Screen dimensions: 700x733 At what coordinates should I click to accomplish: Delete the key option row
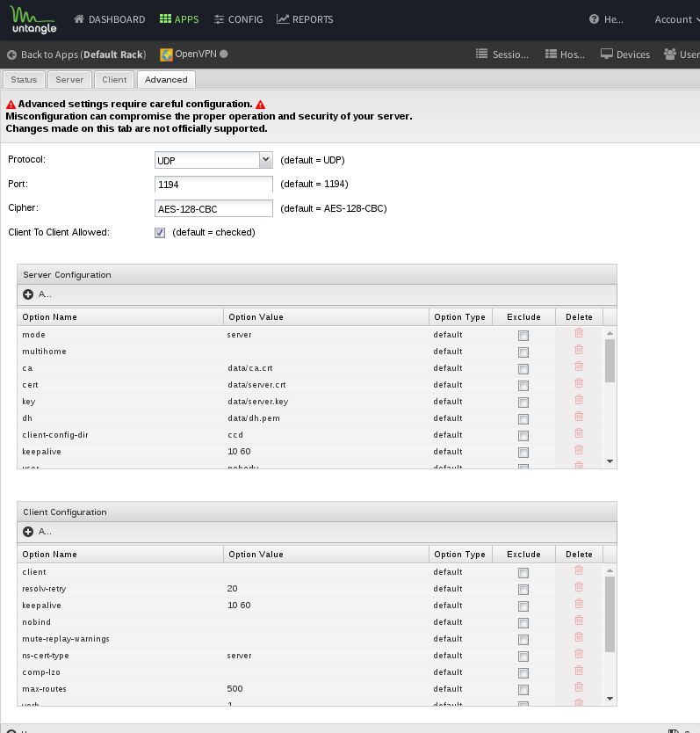(x=579, y=400)
